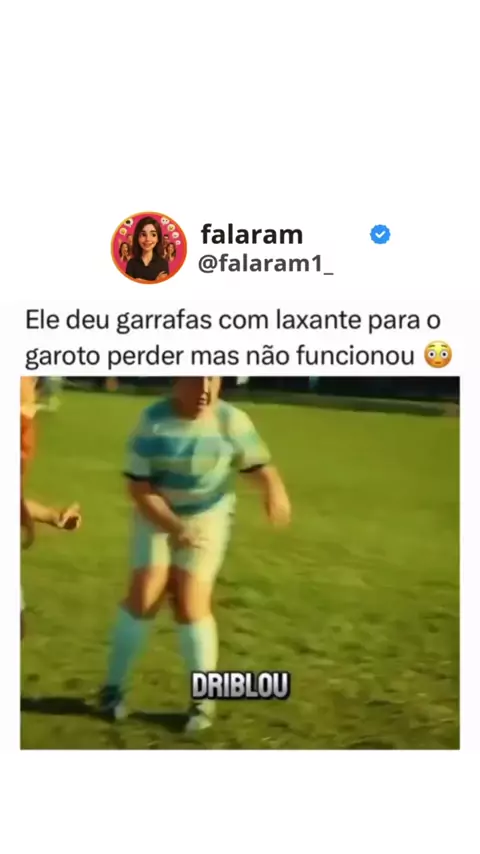480x854 pixels.
Task: Click the orange-shirt player's outstretched hand
Action: 68,517
